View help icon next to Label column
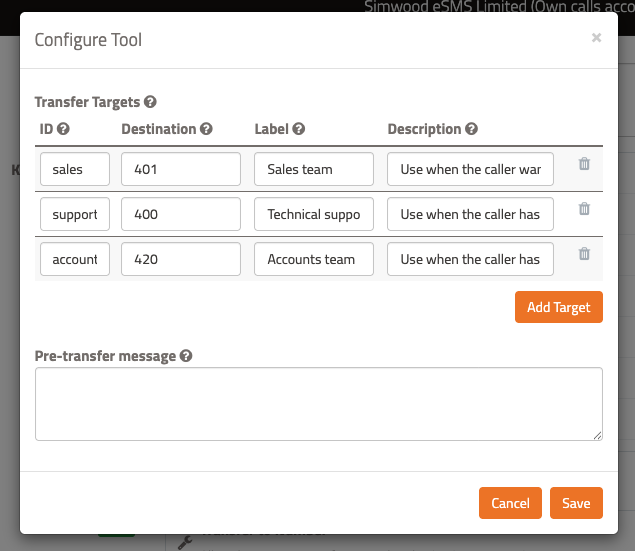 (x=299, y=129)
